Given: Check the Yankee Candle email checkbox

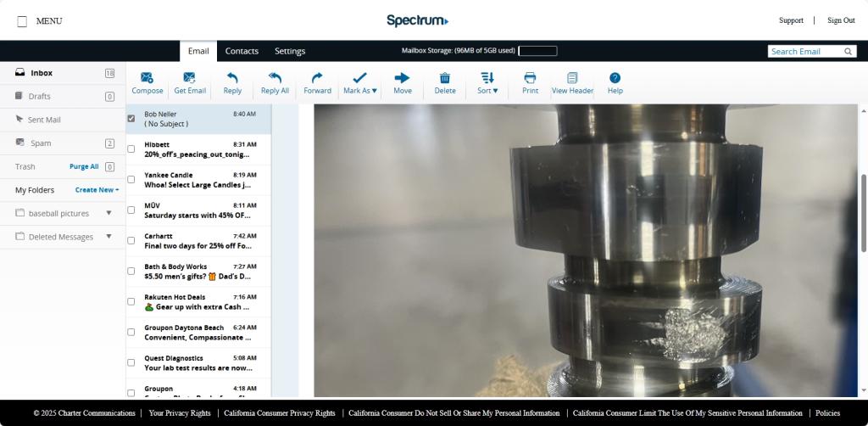Looking at the screenshot, I should [131, 180].
